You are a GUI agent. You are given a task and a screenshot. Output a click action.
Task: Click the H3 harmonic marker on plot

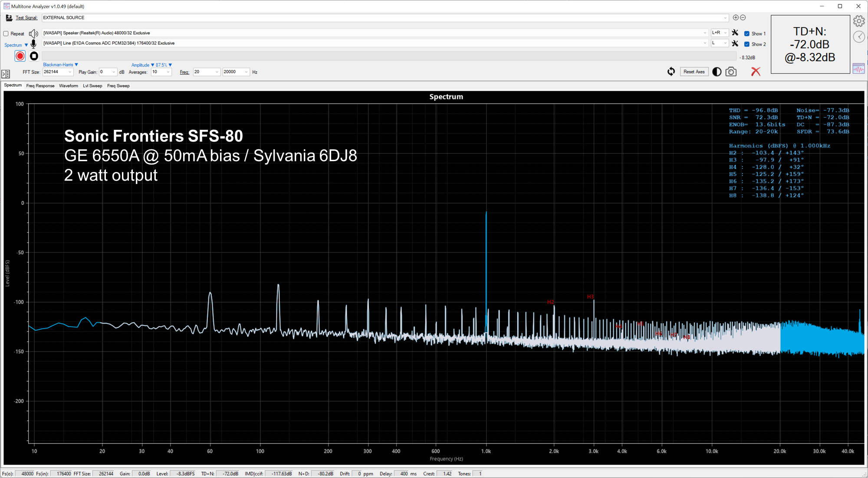point(590,297)
